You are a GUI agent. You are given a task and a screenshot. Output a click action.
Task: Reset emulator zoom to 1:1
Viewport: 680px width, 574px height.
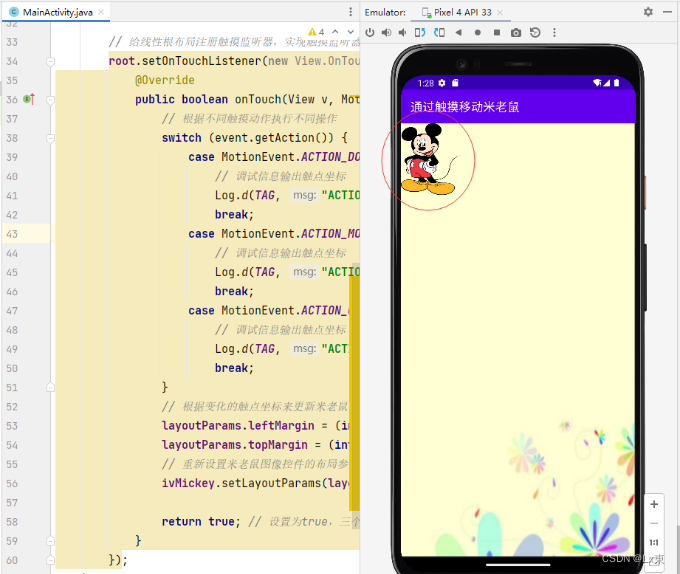pyautogui.click(x=654, y=542)
